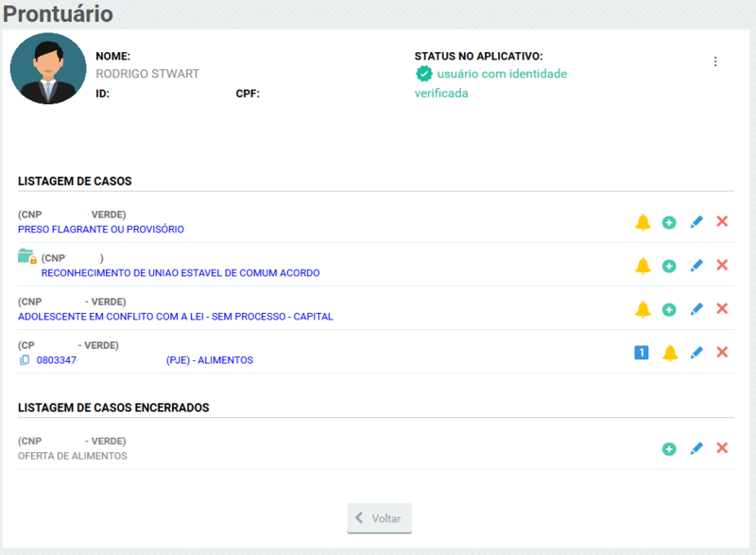Delete the Reconhecimento de União Estável case
This screenshot has height=555, width=756.
[722, 266]
